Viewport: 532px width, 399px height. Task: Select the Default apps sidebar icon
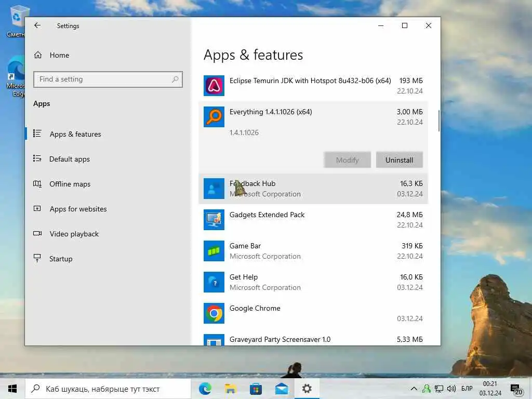click(37, 158)
